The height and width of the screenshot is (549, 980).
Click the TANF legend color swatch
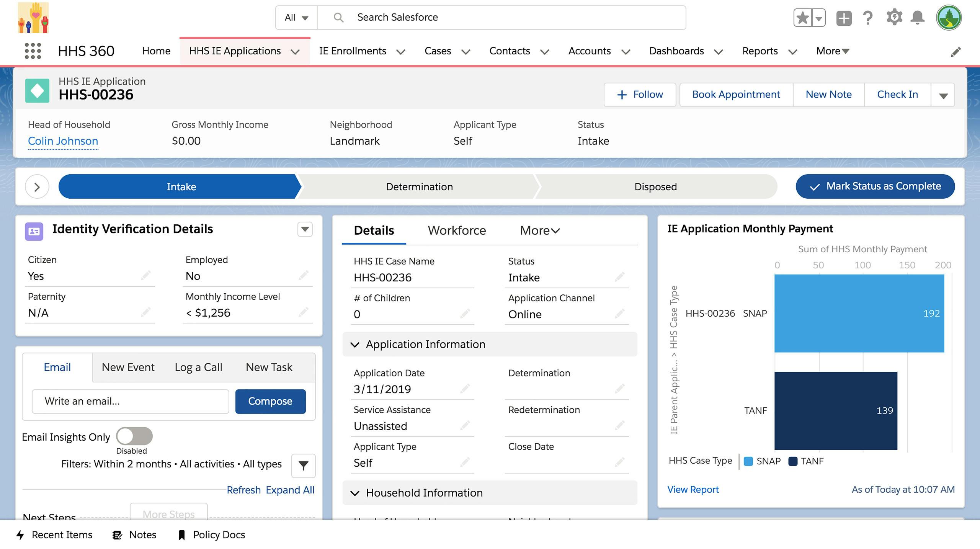click(793, 461)
